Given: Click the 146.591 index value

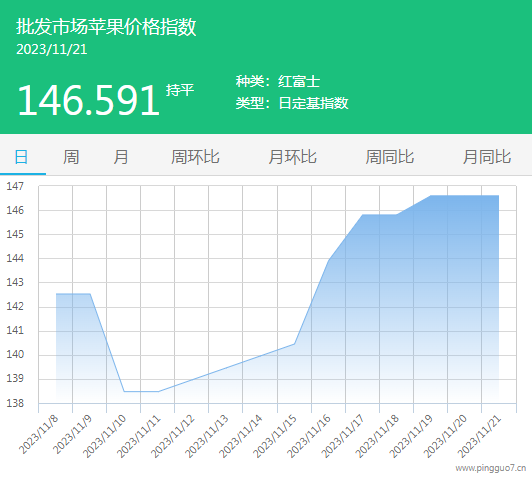Looking at the screenshot, I should [89, 100].
